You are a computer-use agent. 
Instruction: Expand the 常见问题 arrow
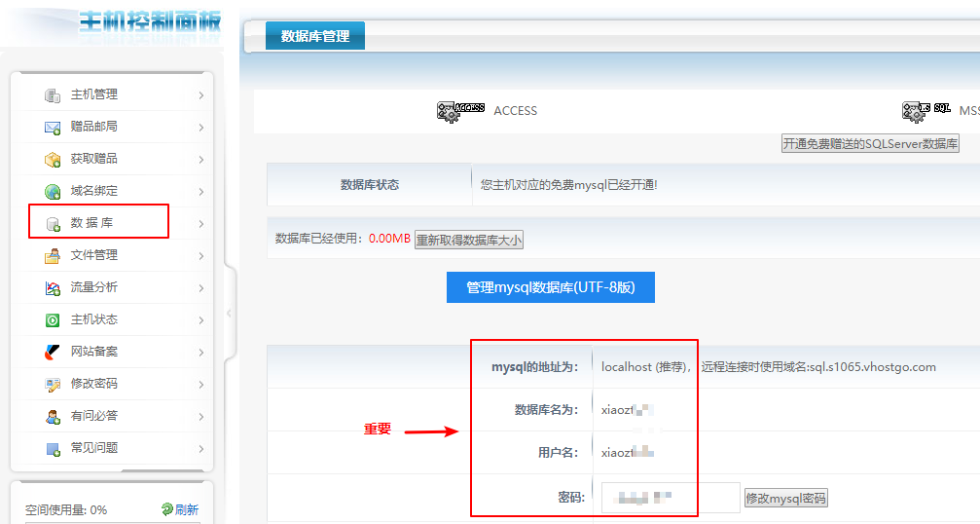(200, 449)
